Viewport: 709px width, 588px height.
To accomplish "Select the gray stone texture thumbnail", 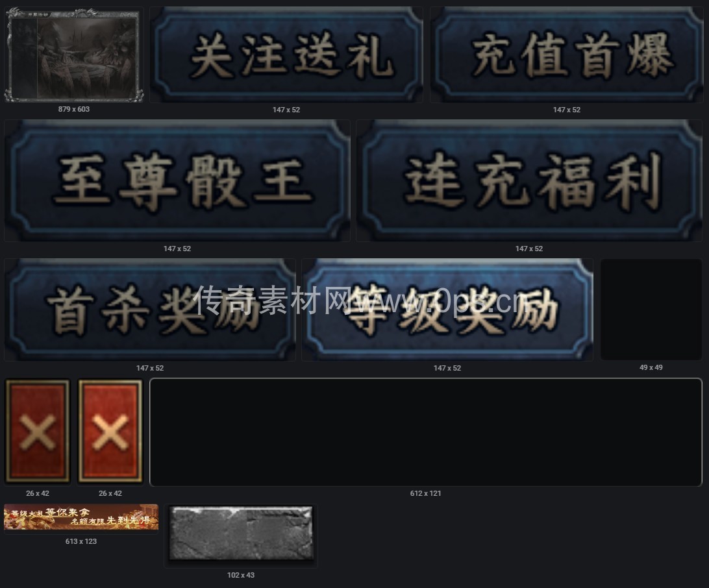I will (x=241, y=536).
